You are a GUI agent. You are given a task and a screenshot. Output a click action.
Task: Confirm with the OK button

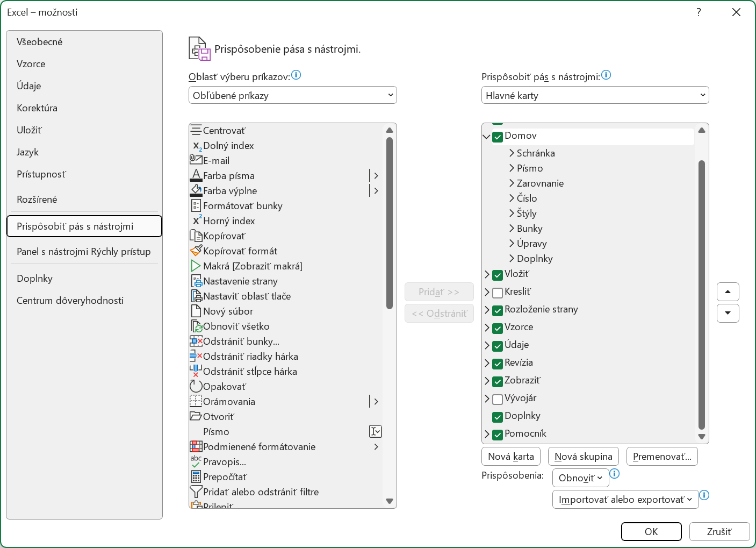tap(651, 531)
